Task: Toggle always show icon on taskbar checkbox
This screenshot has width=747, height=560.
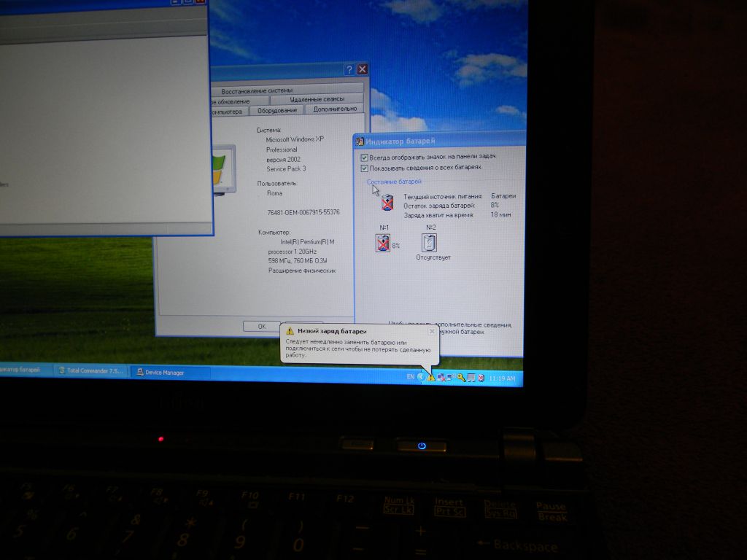Action: pos(365,157)
